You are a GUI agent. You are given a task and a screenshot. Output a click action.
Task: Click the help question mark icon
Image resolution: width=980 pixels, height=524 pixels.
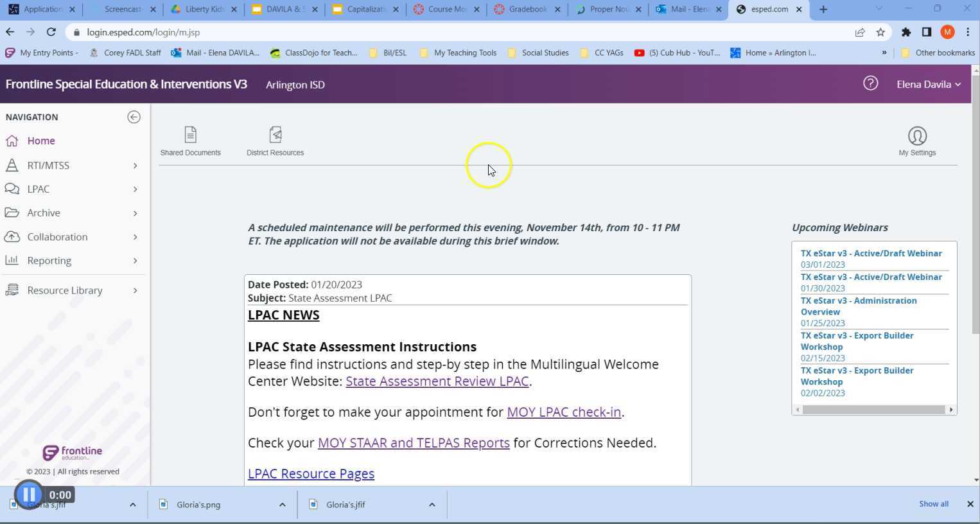870,83
